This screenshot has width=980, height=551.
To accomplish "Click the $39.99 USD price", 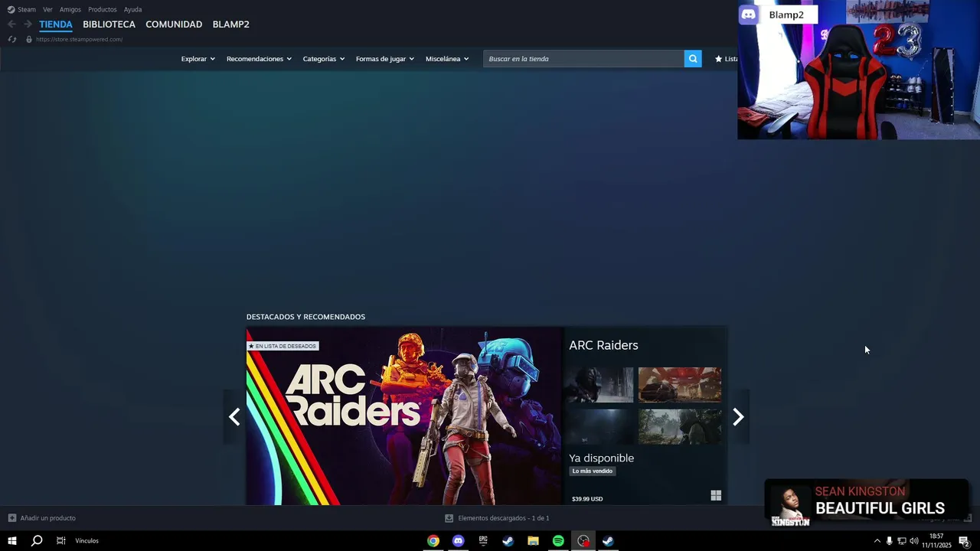I will 587,499.
